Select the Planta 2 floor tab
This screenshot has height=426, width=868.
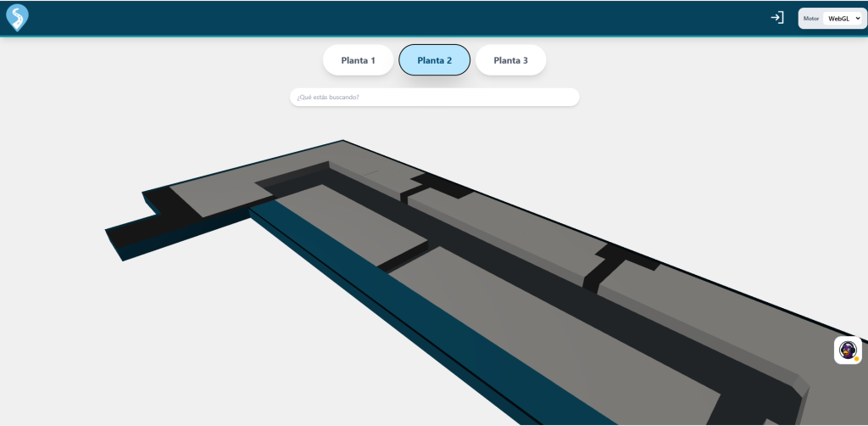point(435,60)
